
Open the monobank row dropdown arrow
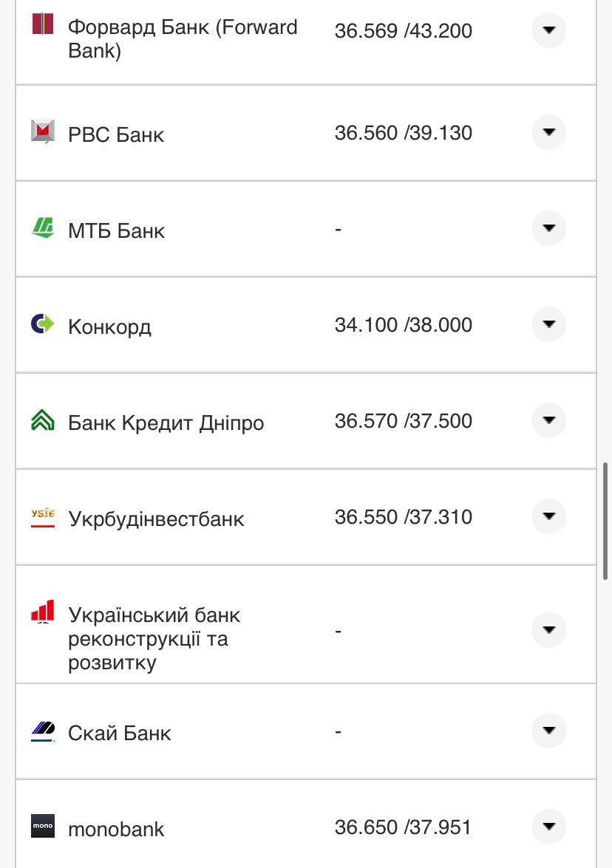click(548, 827)
